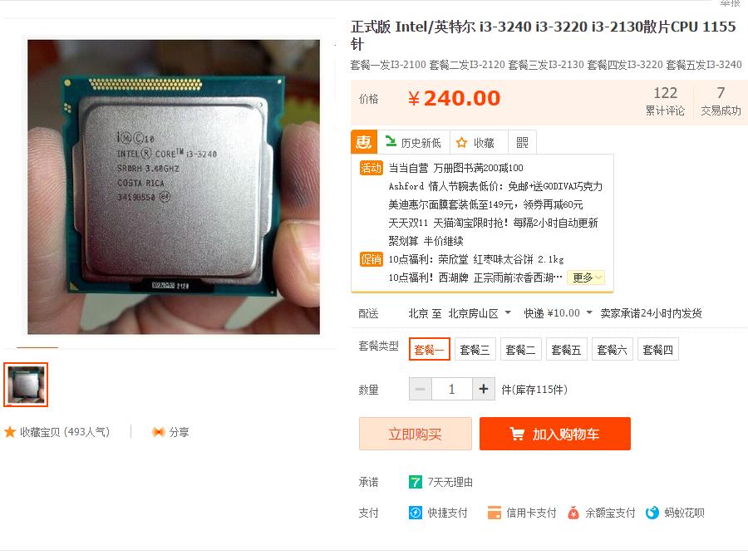Image resolution: width=748 pixels, height=560 pixels.
Task: Click the 分享 share icon
Action: tap(159, 432)
